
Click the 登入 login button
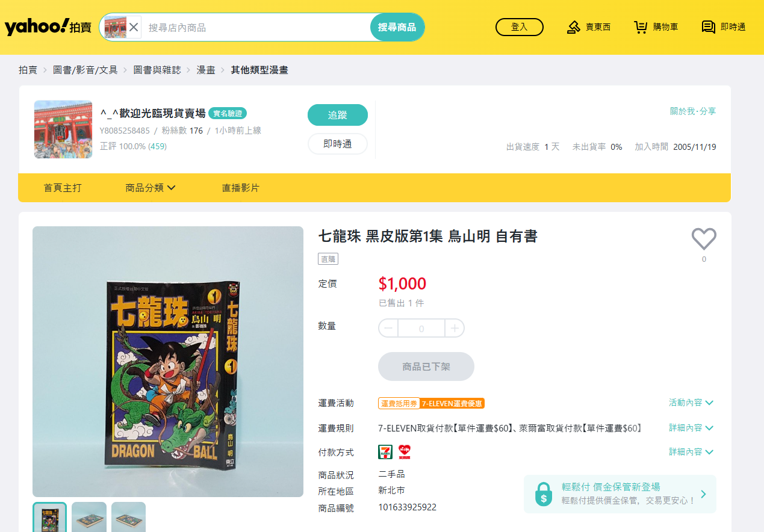(x=519, y=27)
